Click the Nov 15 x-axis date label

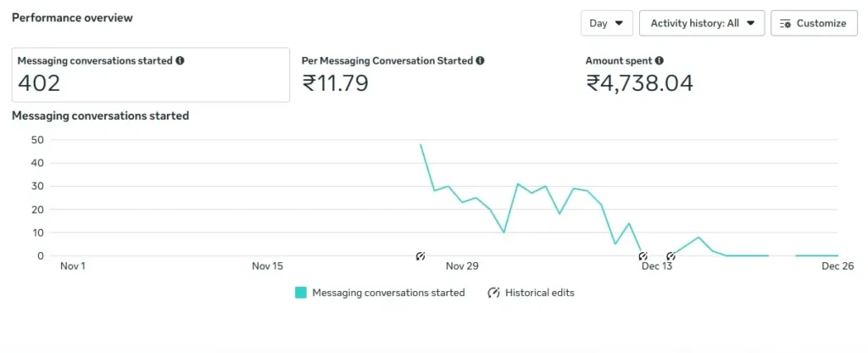(x=268, y=266)
